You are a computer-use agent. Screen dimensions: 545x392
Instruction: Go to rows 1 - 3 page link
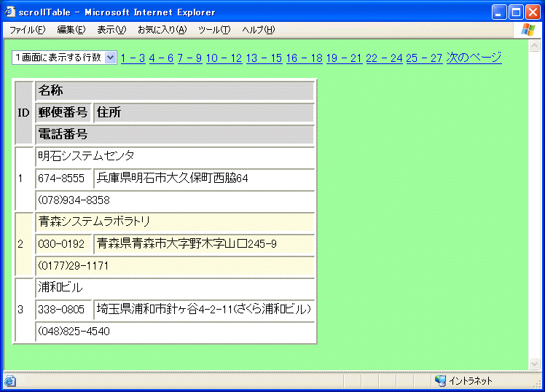133,58
